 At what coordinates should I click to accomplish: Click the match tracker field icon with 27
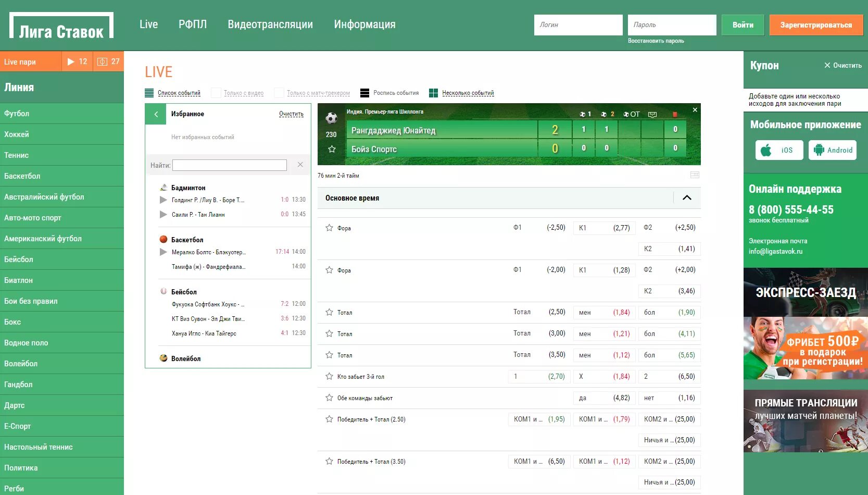109,61
